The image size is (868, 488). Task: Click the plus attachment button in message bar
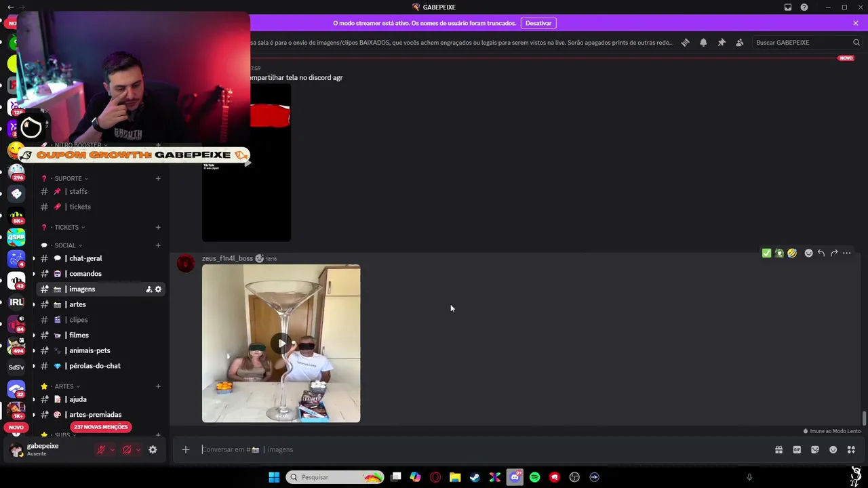pyautogui.click(x=185, y=449)
